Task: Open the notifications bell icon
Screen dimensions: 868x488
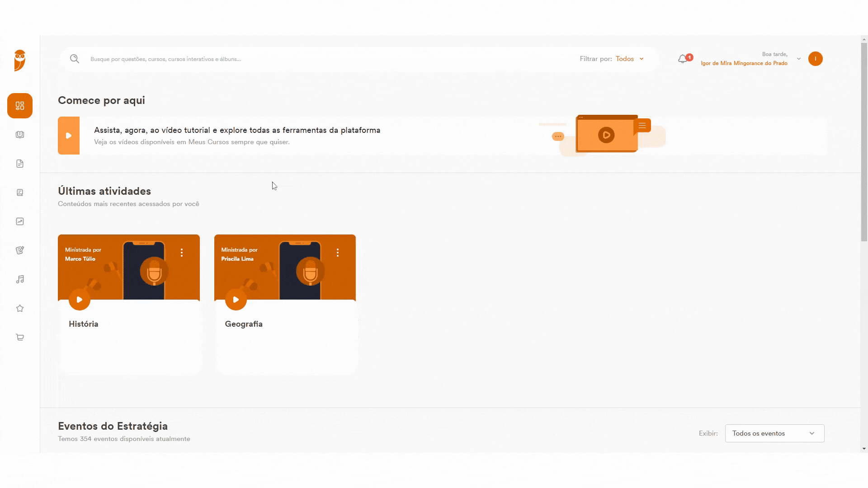Action: pos(683,59)
